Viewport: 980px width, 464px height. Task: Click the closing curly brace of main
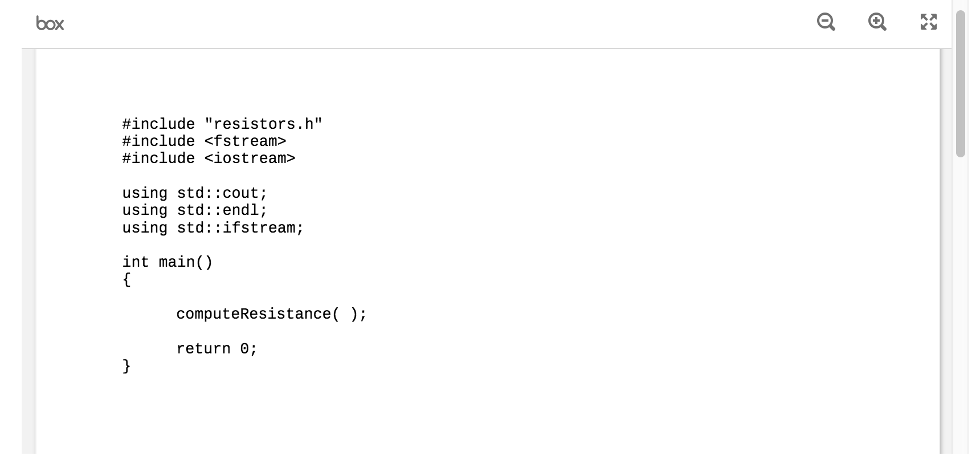pyautogui.click(x=126, y=366)
